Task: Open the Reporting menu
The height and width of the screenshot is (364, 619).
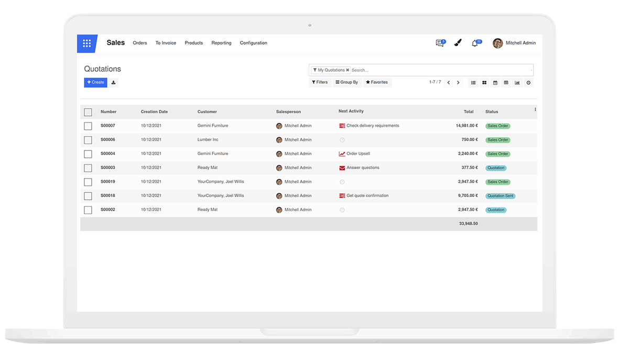Action: point(221,43)
